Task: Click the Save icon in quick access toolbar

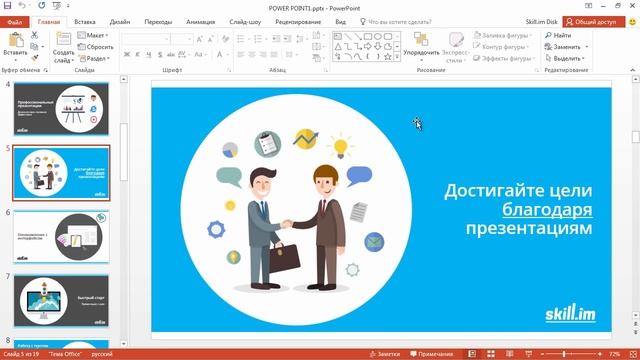Action: tap(7, 6)
